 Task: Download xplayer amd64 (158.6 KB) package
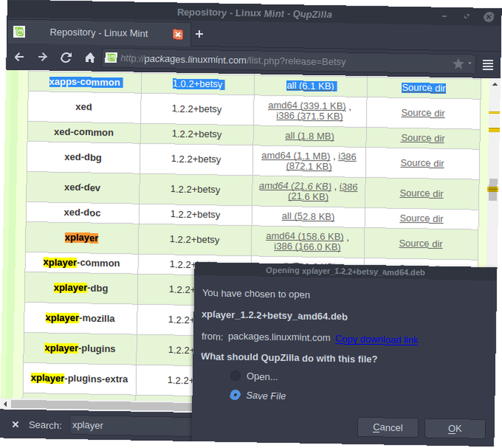[305, 237]
